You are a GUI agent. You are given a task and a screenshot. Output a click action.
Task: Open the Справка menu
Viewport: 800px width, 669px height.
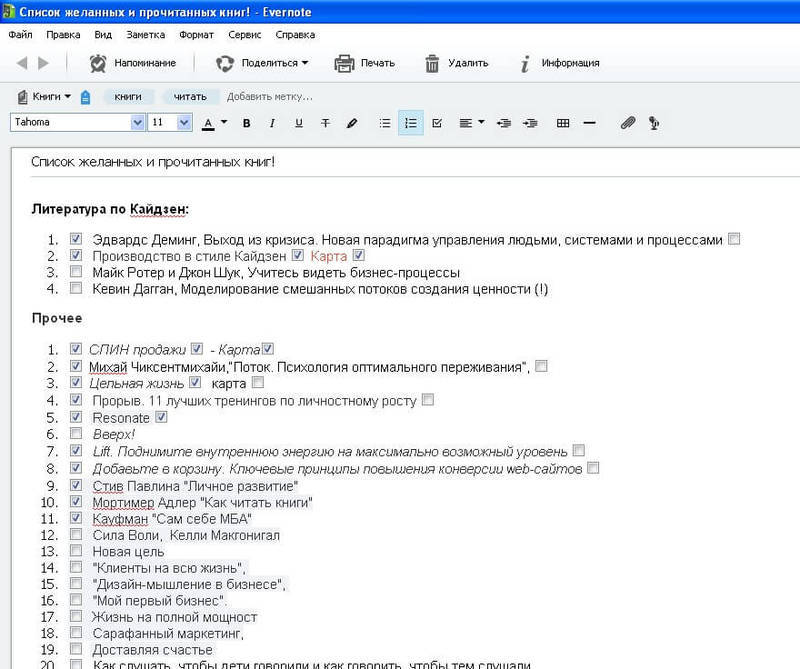[295, 35]
